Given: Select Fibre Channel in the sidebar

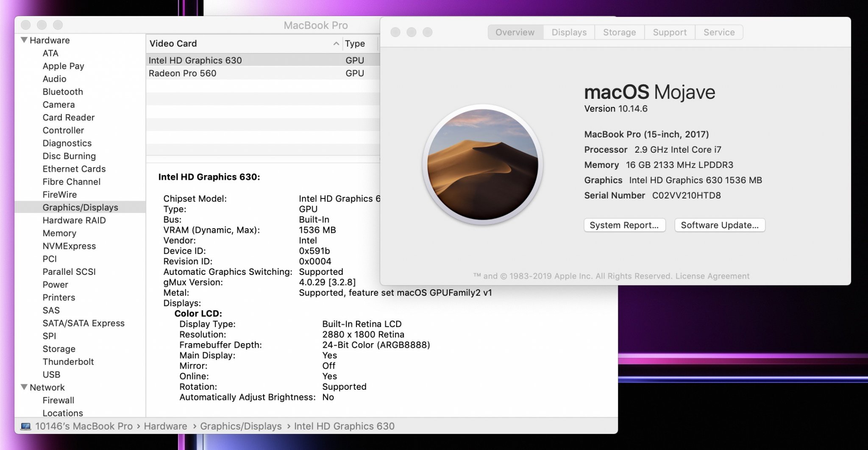Looking at the screenshot, I should (x=71, y=182).
